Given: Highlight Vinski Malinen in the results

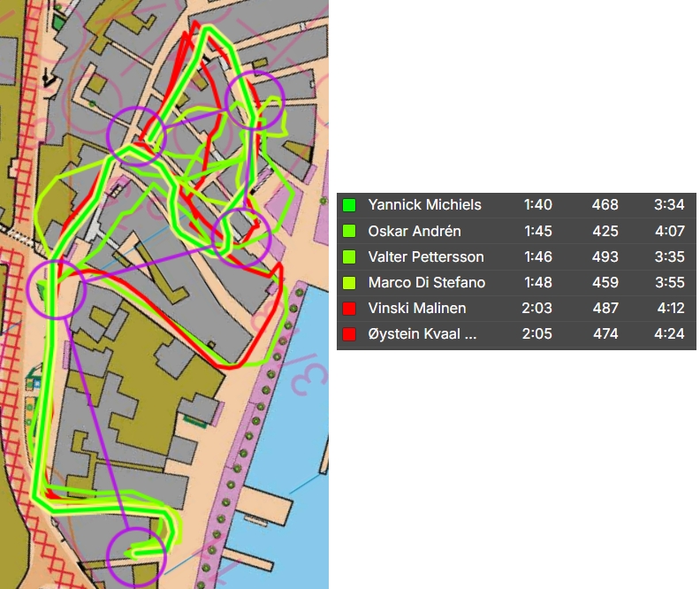Looking at the screenshot, I should (416, 309).
